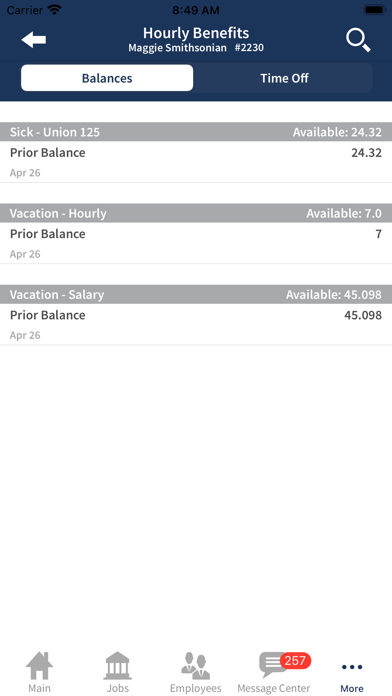Switch to the Balances tab

tap(107, 78)
